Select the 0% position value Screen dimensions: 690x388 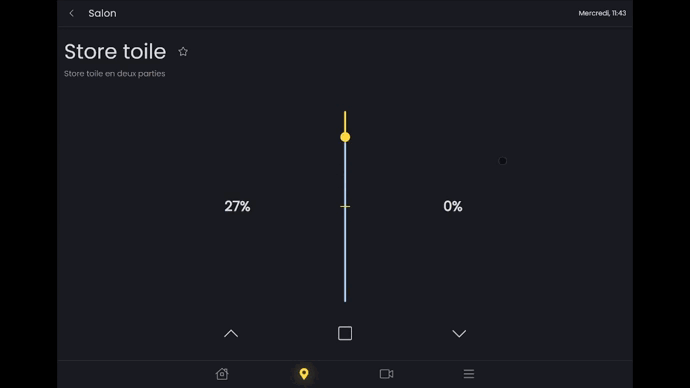[453, 206]
